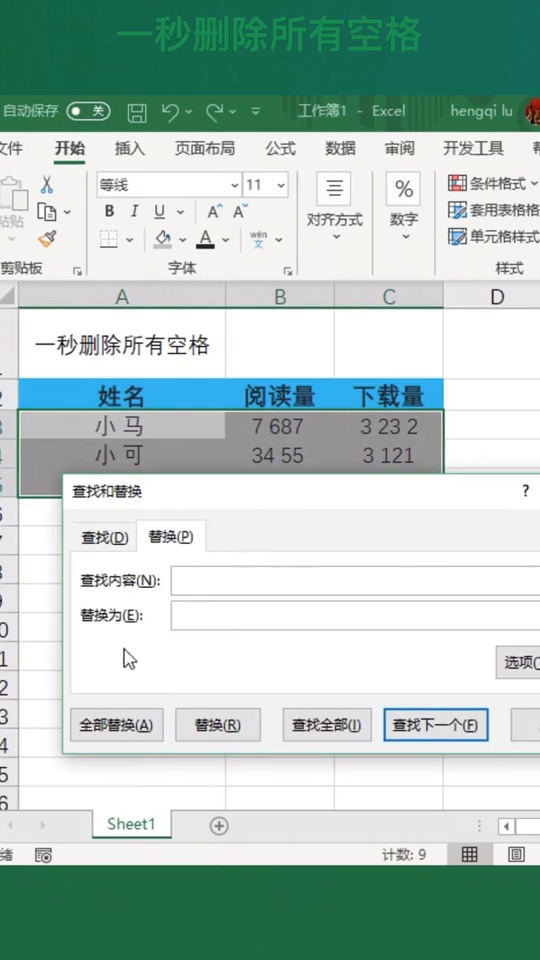This screenshot has height=960, width=540.
Task: Click the 查找内容 input field
Action: tap(355, 581)
